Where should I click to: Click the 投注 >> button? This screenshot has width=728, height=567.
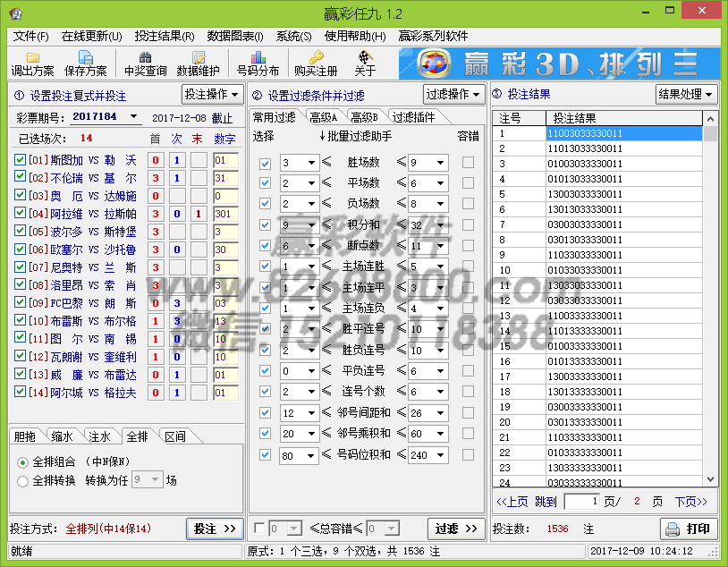tap(215, 529)
